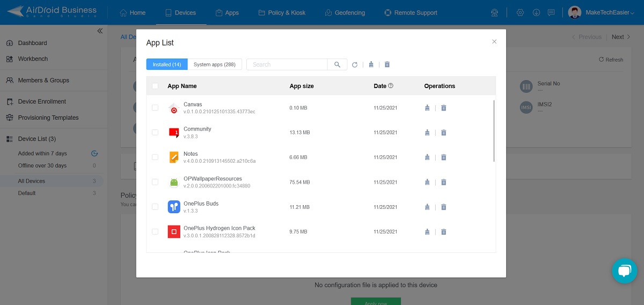Image resolution: width=644 pixels, height=305 pixels.
Task: Clear cache for Canvas app
Action: [427, 108]
